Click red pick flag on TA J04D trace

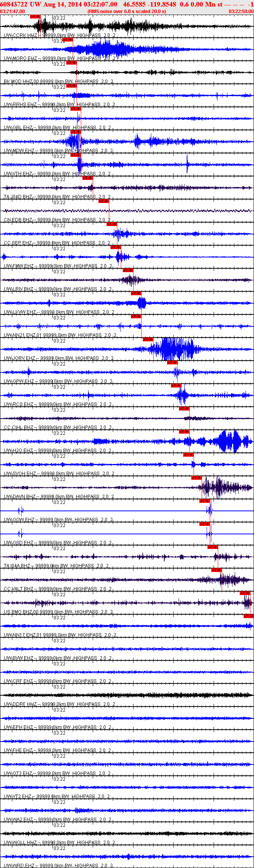[x=88, y=178]
